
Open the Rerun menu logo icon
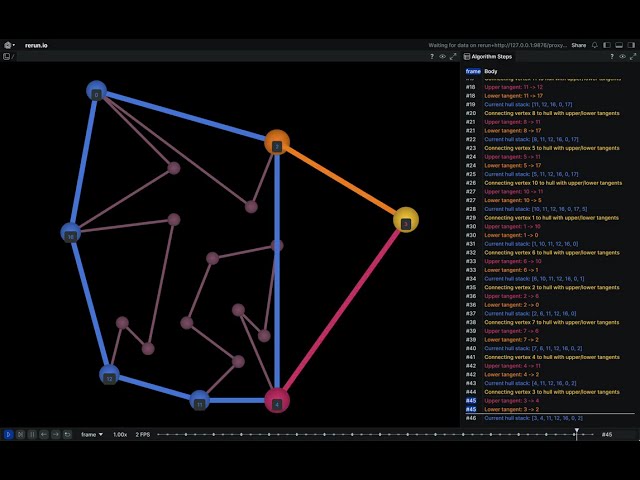tap(8, 45)
